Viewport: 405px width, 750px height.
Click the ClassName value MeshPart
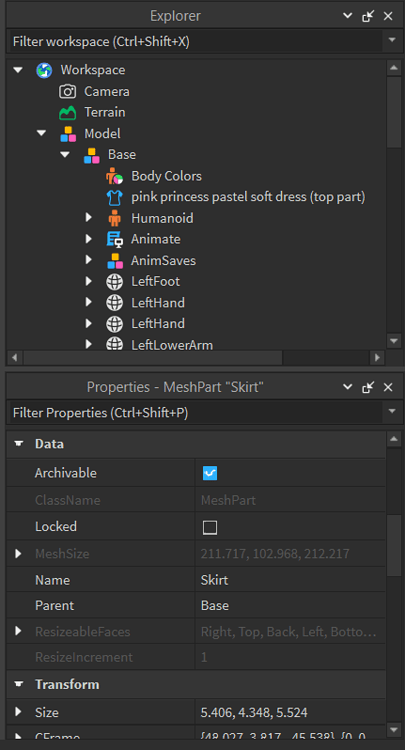point(228,500)
